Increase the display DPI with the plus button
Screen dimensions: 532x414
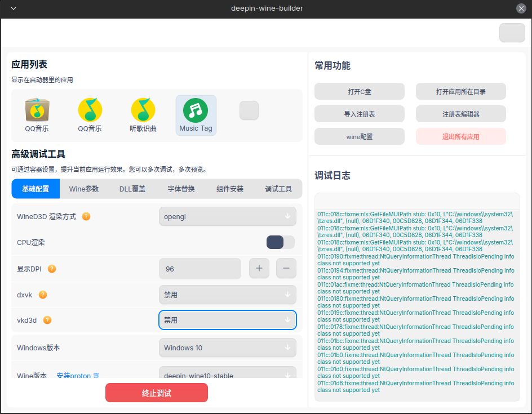pos(259,268)
